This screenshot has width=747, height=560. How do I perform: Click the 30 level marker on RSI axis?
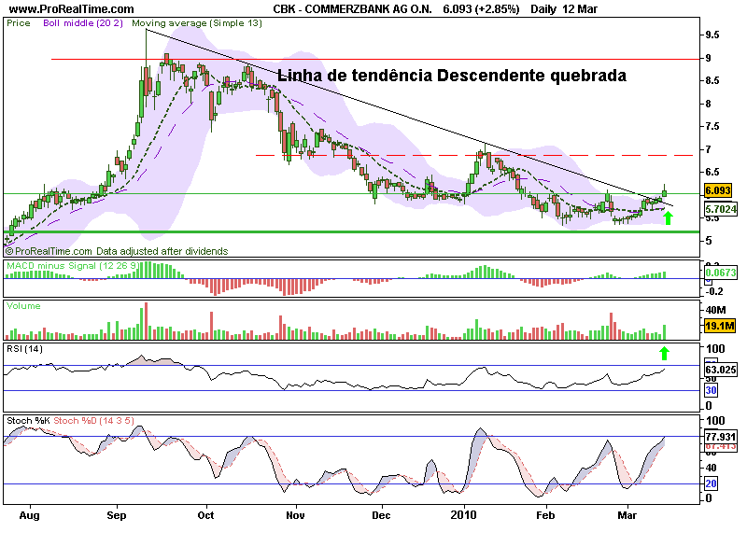[711, 390]
